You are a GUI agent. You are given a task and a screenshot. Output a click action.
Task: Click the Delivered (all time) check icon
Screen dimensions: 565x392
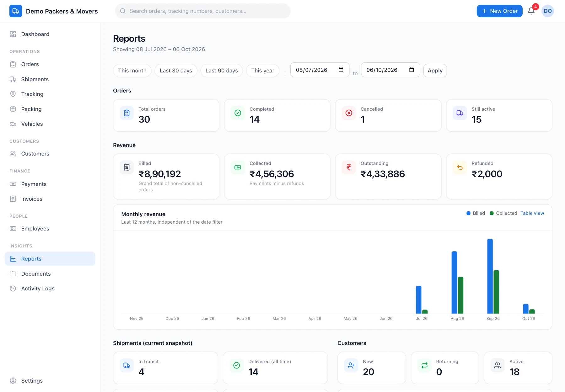(237, 365)
